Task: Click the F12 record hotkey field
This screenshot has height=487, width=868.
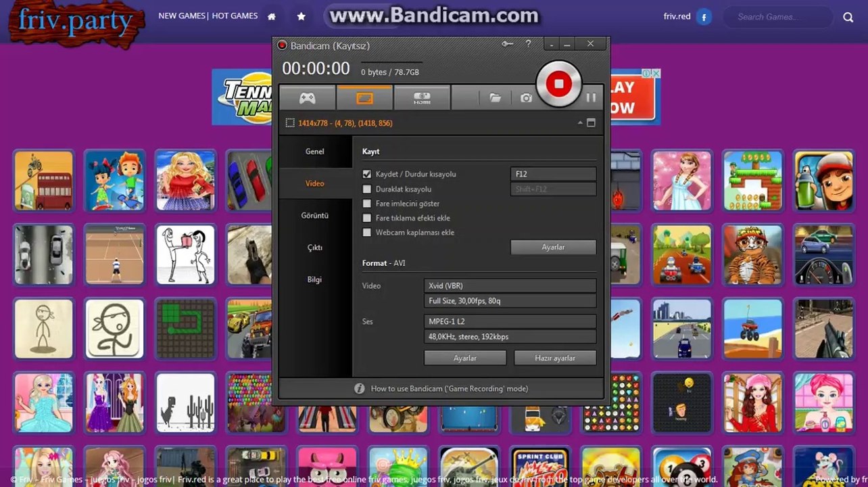Action: coord(553,174)
